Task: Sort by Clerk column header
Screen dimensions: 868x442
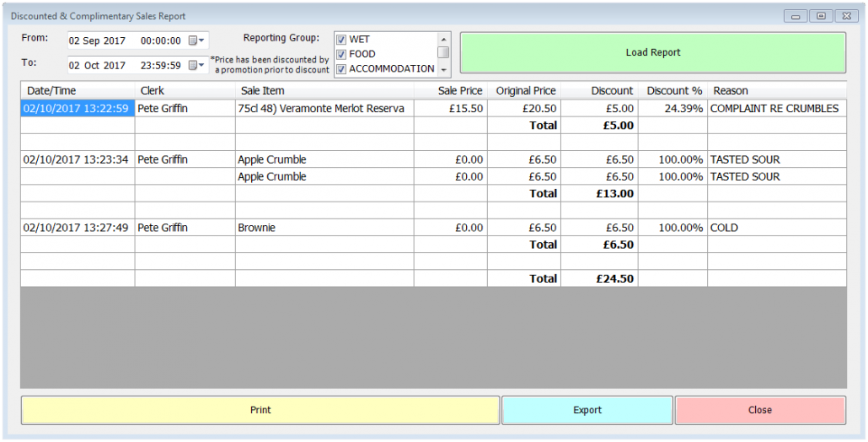Action: pos(185,91)
